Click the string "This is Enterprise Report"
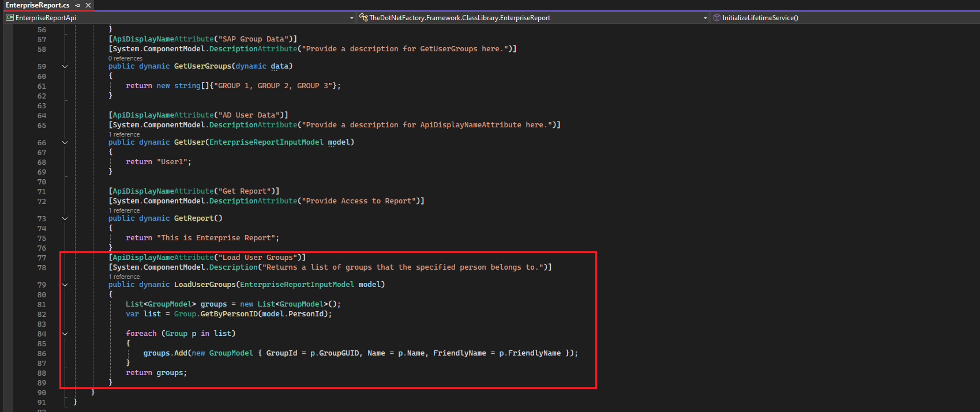The image size is (980, 412). click(216, 238)
